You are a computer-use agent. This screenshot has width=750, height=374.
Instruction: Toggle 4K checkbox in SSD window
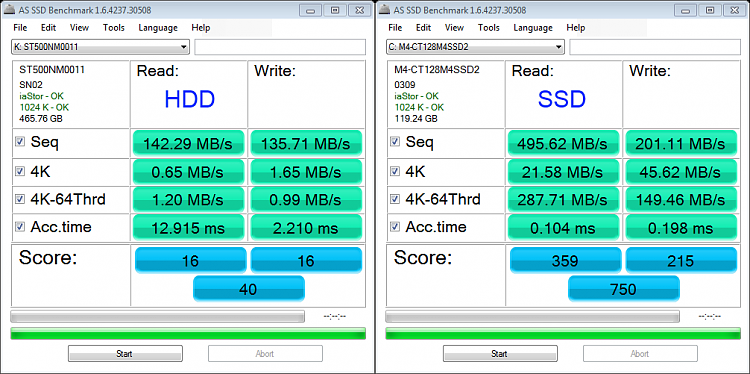395,171
